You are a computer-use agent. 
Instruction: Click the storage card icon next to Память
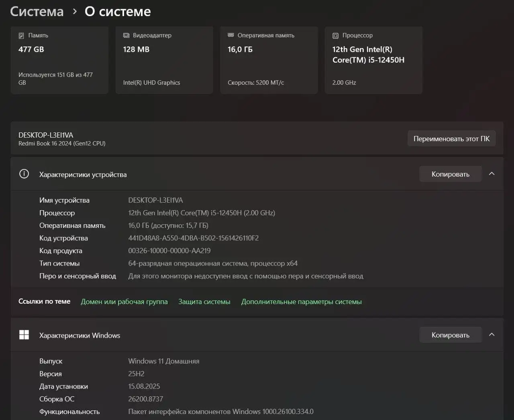click(x=21, y=36)
